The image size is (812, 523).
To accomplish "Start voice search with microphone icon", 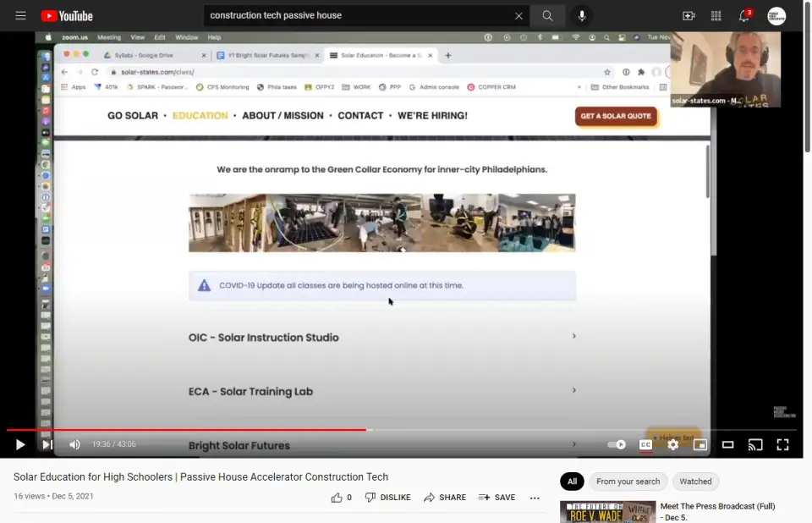I will click(582, 16).
